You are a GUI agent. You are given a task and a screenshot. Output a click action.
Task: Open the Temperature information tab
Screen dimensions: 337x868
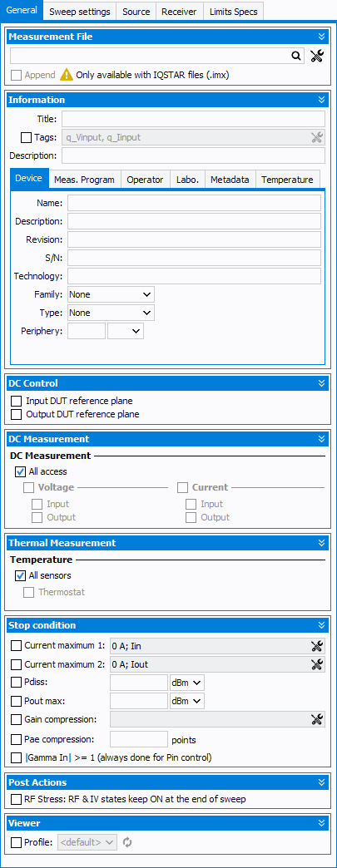288,180
